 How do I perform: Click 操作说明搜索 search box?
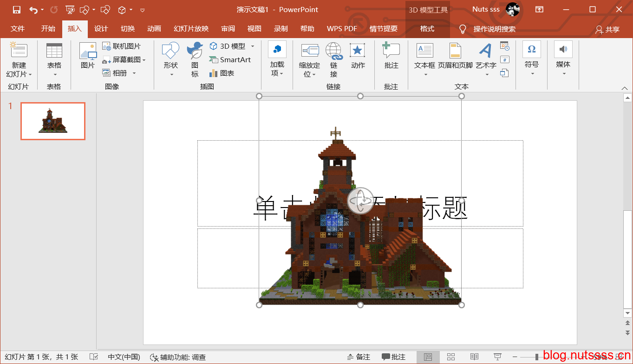pos(495,29)
